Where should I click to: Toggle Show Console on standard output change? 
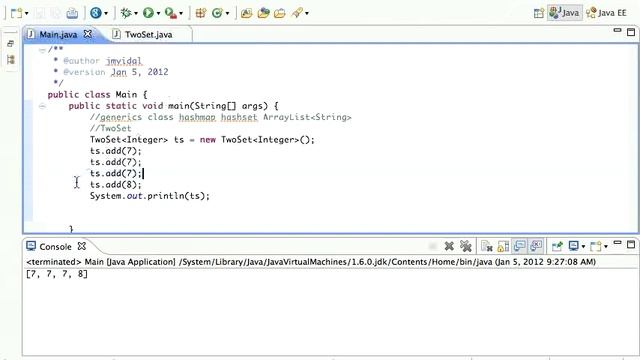pos(520,246)
